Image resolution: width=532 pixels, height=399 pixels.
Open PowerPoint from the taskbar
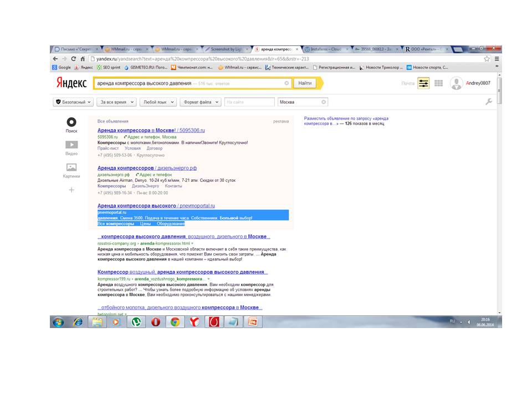click(253, 321)
